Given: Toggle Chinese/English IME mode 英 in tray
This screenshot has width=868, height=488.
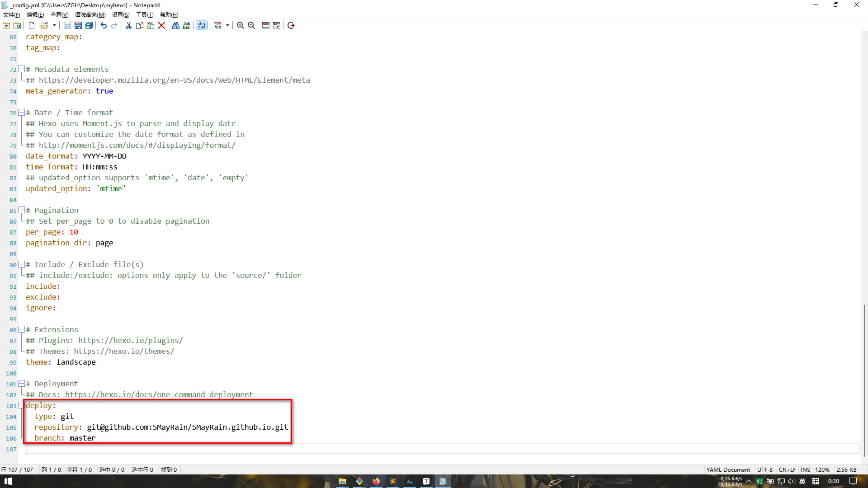Looking at the screenshot, I should (x=802, y=481).
